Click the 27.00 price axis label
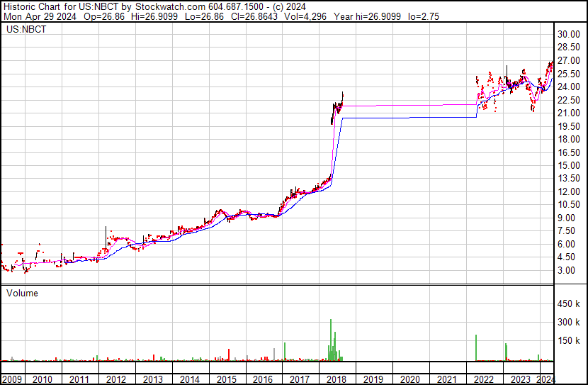The height and width of the screenshot is (385, 588). pos(569,61)
